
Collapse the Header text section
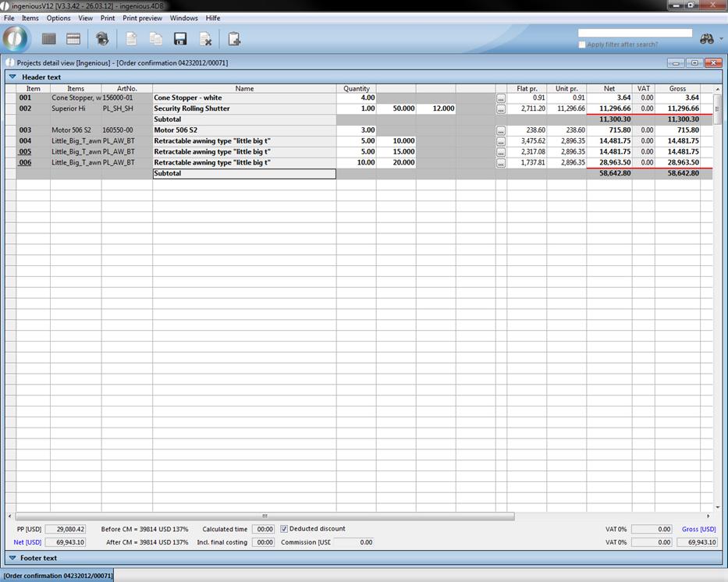click(x=12, y=77)
